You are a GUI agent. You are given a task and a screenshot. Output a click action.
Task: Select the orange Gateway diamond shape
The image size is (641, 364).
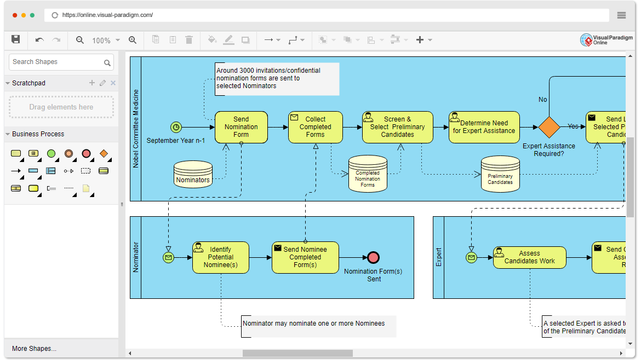click(x=104, y=154)
